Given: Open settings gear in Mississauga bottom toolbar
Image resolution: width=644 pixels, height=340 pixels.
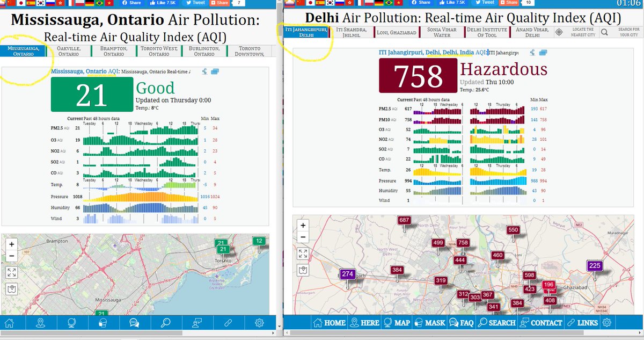Looking at the screenshot, I should click(x=259, y=323).
